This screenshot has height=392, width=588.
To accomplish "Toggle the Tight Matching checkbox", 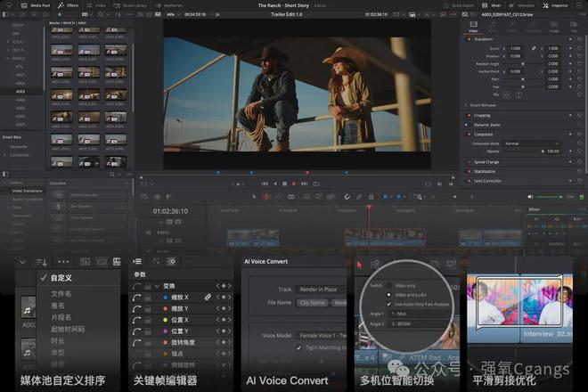I will [x=299, y=347].
